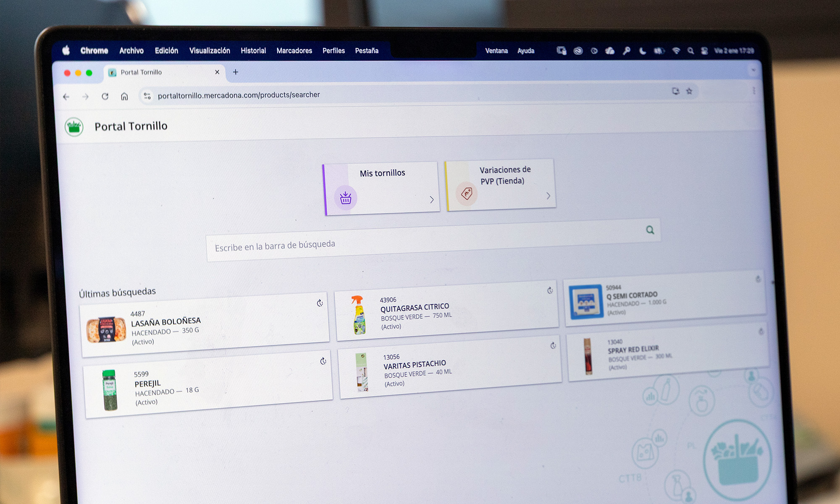Click the Portal Tornillo basket logo
840x504 pixels.
(74, 127)
